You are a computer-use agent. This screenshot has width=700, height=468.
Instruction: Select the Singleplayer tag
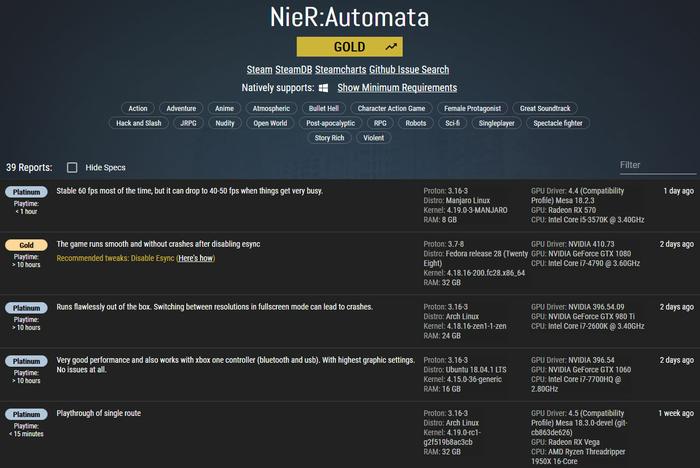tap(496, 123)
